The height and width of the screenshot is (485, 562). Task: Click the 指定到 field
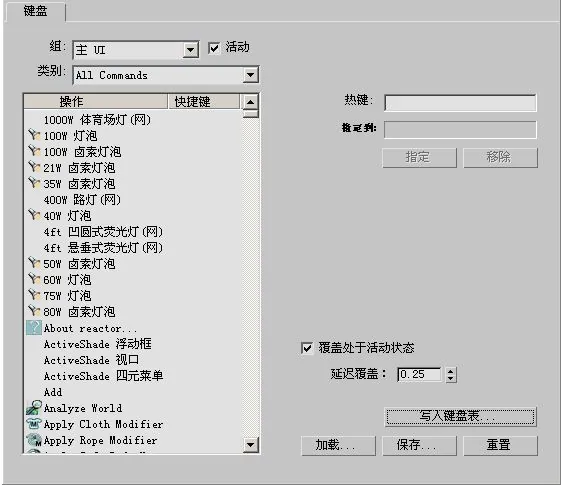point(460,129)
